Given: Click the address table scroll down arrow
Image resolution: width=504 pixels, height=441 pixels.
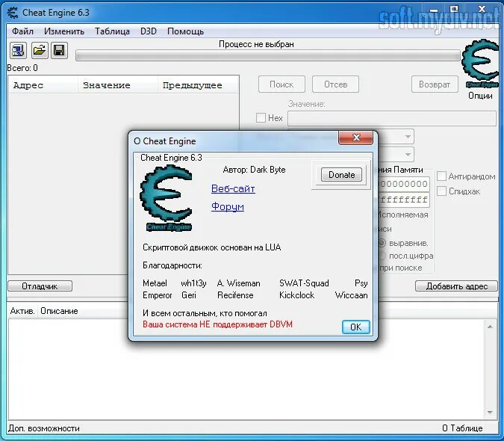Looking at the screenshot, I should (x=490, y=413).
